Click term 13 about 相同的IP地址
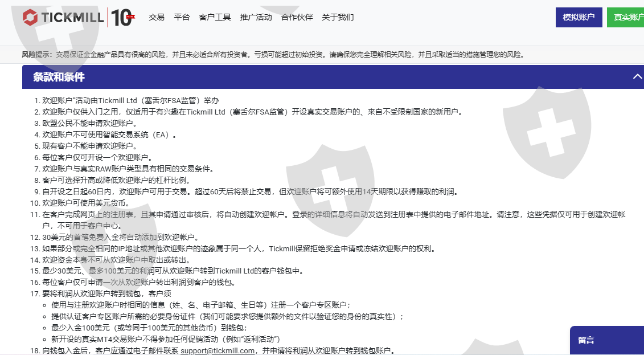This screenshot has height=355, width=644. (240, 248)
